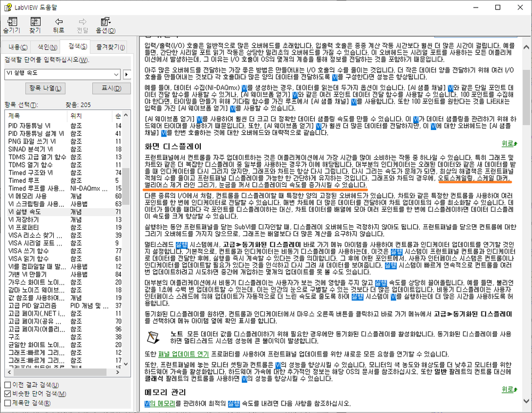Image resolution: width=532 pixels, height=413 pixels.
Task: Select 'TDMS 고급 열기 함수' result
Action: point(64,157)
